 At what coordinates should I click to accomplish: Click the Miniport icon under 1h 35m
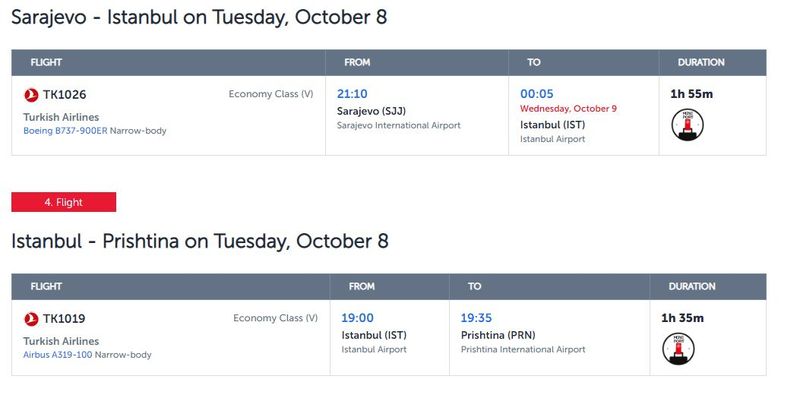pyautogui.click(x=679, y=349)
